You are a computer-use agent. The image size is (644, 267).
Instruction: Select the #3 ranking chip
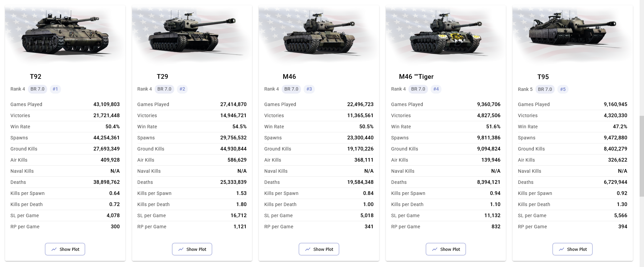tap(309, 89)
